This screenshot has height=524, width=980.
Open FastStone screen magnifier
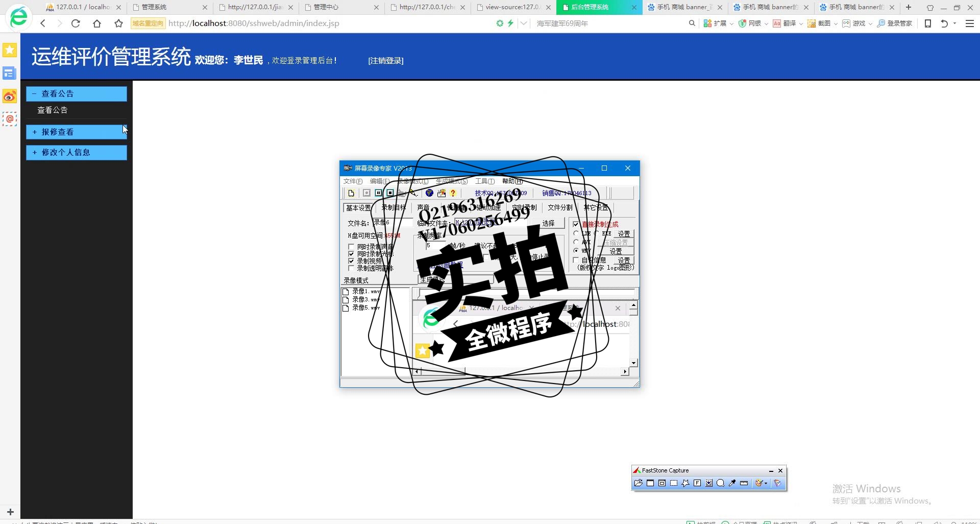click(721, 483)
